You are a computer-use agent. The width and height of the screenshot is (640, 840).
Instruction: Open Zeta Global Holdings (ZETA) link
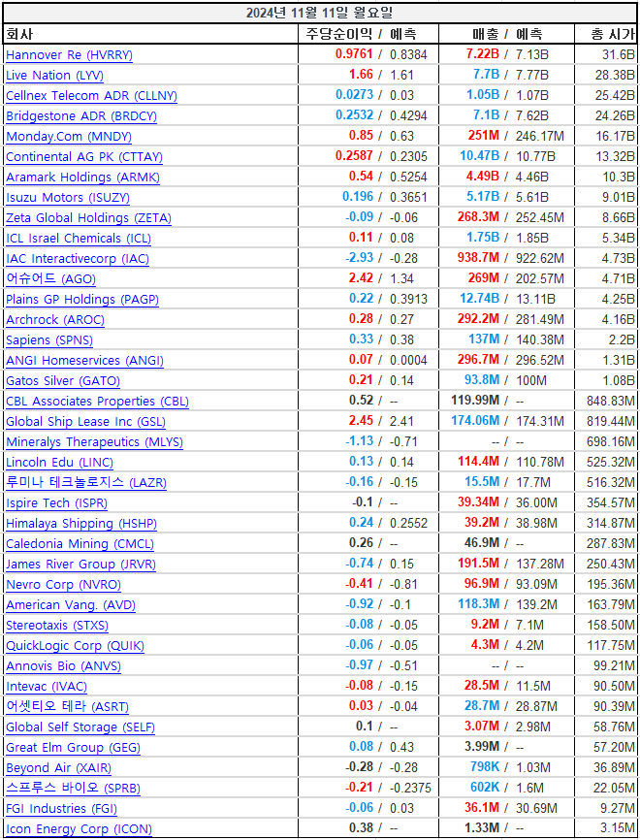tap(89, 217)
